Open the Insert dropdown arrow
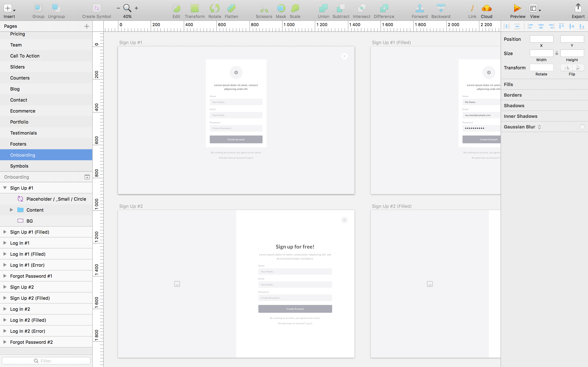 (14, 10)
